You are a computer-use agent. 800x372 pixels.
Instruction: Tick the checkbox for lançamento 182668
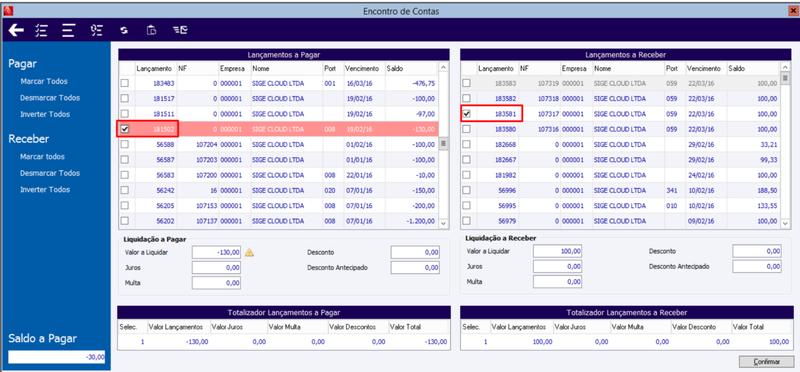(466, 144)
